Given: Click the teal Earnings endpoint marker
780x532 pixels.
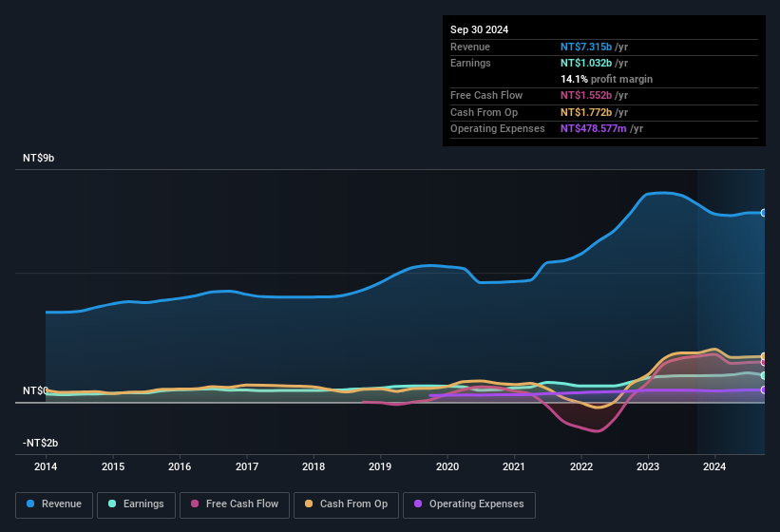Looking at the screenshot, I should (x=764, y=375).
